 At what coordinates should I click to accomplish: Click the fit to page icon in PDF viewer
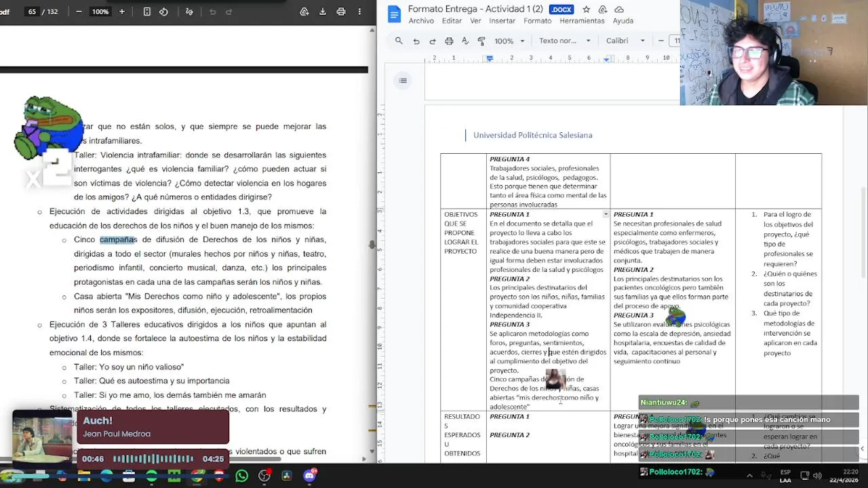pos(146,12)
